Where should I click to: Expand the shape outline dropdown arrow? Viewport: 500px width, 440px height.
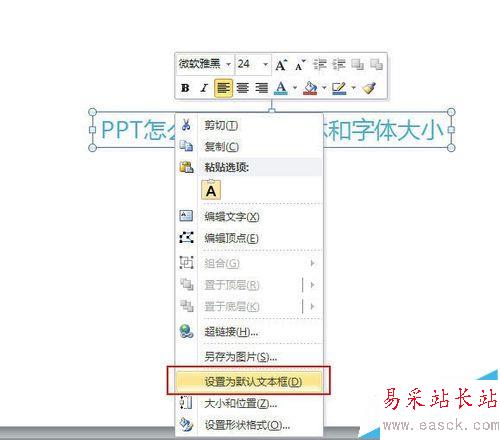[353, 88]
